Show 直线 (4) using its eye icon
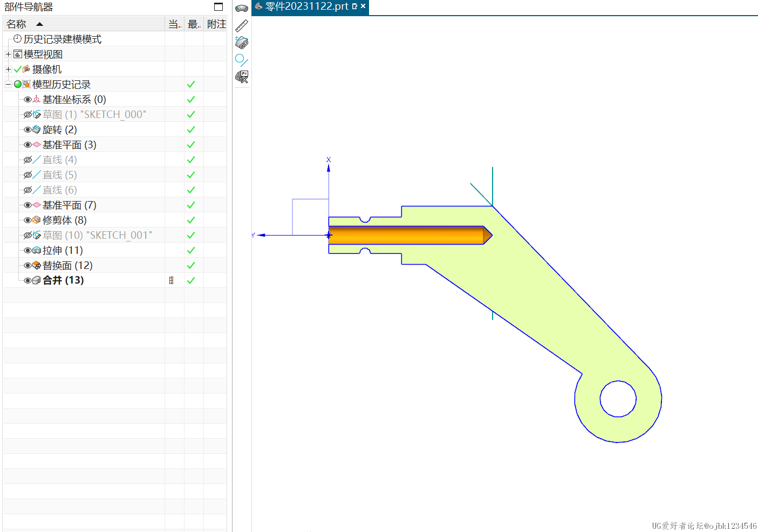Viewport: 758px width, 532px height. pos(28,160)
